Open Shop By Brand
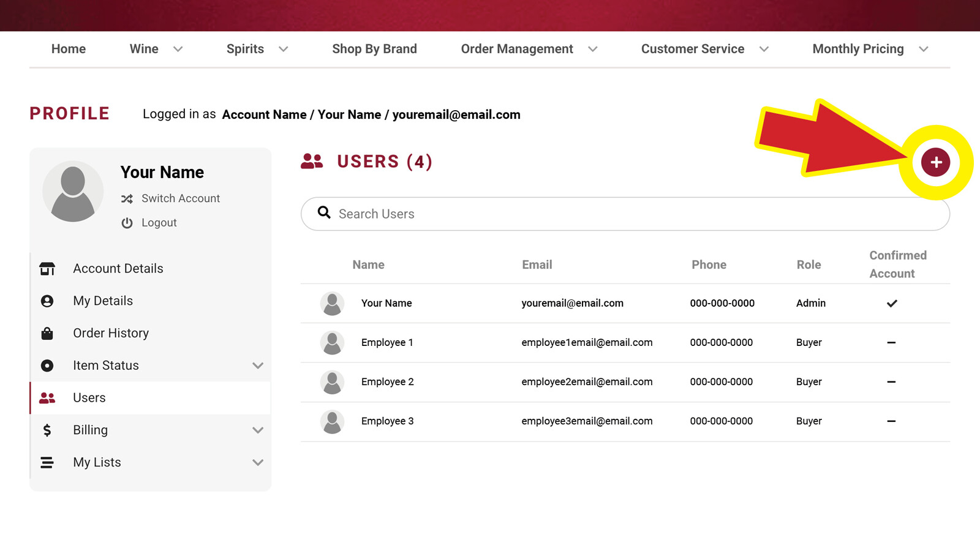This screenshot has height=551, width=980. (x=374, y=49)
